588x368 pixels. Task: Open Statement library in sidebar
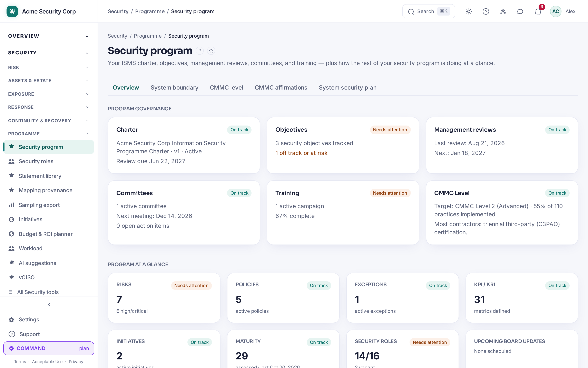[x=49, y=176]
